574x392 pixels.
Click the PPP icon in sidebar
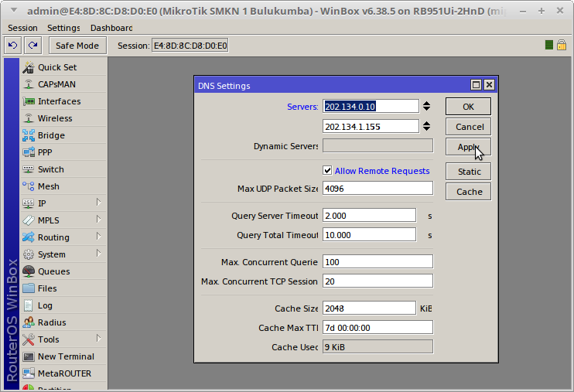(x=28, y=152)
